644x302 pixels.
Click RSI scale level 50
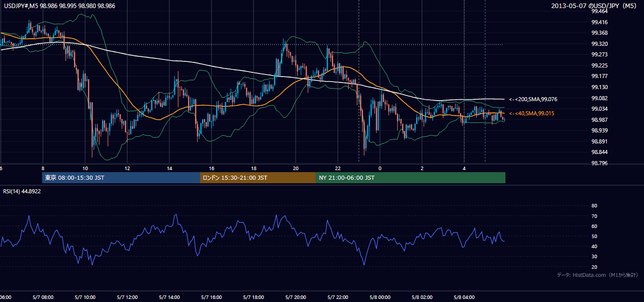tap(594, 236)
